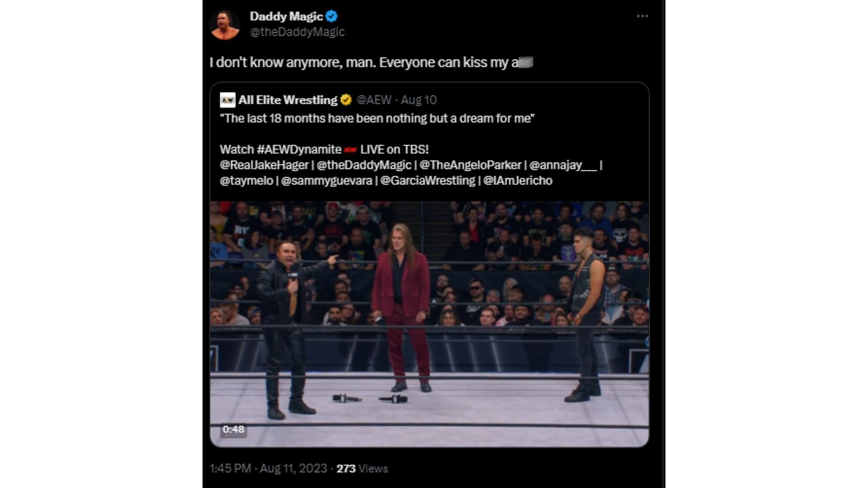Click the 0:48 video duration badge
The height and width of the screenshot is (488, 868).
click(233, 429)
